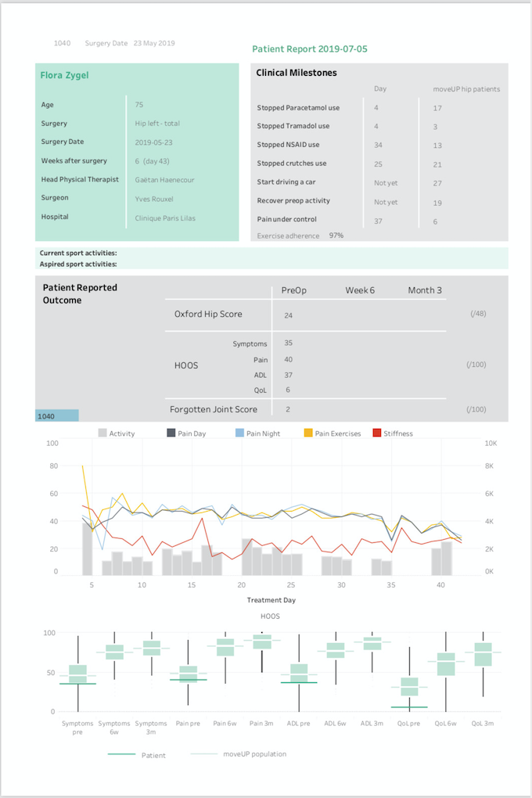Click the blue 1040 patient ID tag
This screenshot has width=532, height=798.
point(57,415)
